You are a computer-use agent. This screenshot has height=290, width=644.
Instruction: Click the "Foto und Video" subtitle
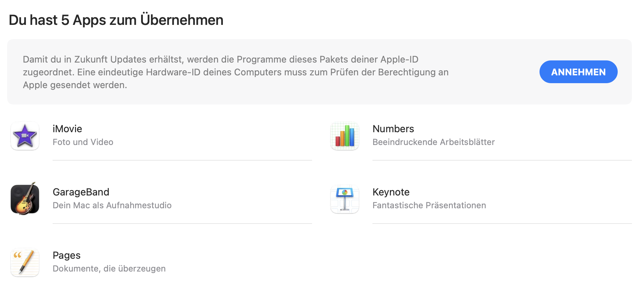pyautogui.click(x=83, y=142)
